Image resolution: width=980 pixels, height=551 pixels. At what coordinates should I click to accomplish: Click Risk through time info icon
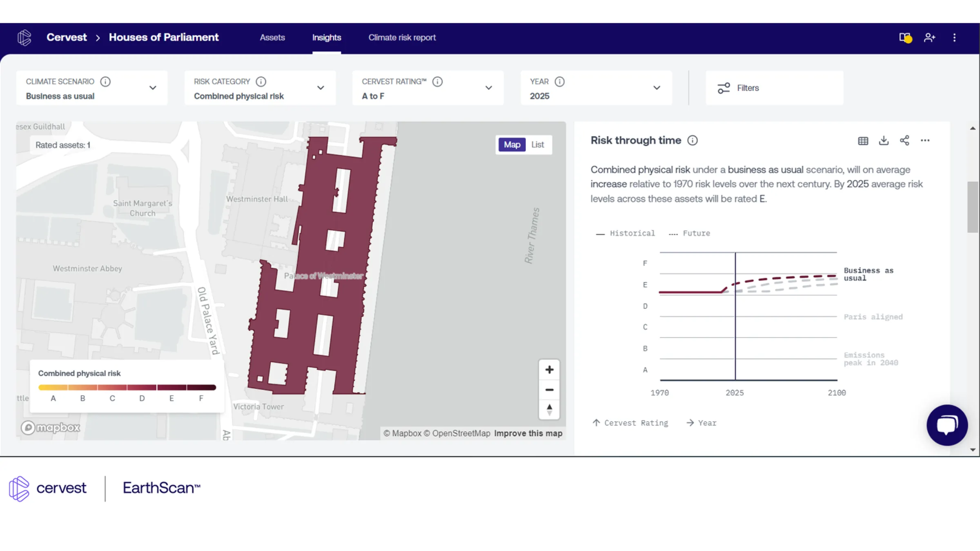point(693,141)
